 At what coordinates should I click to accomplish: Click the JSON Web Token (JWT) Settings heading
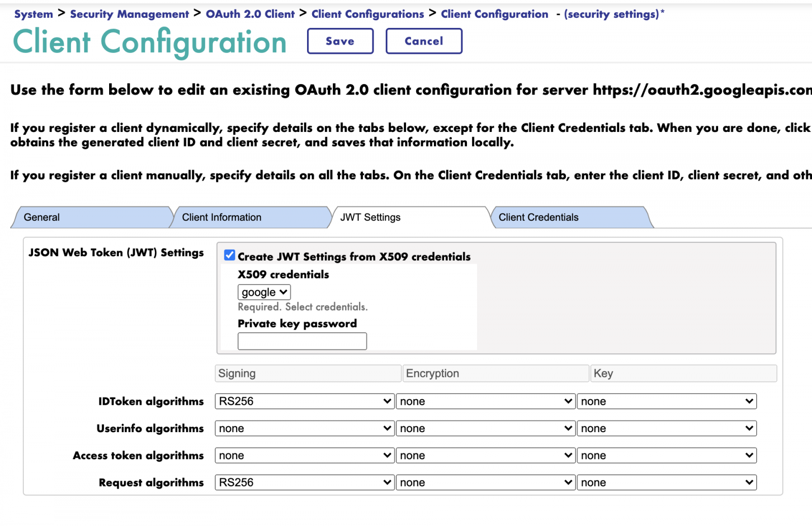coord(116,253)
